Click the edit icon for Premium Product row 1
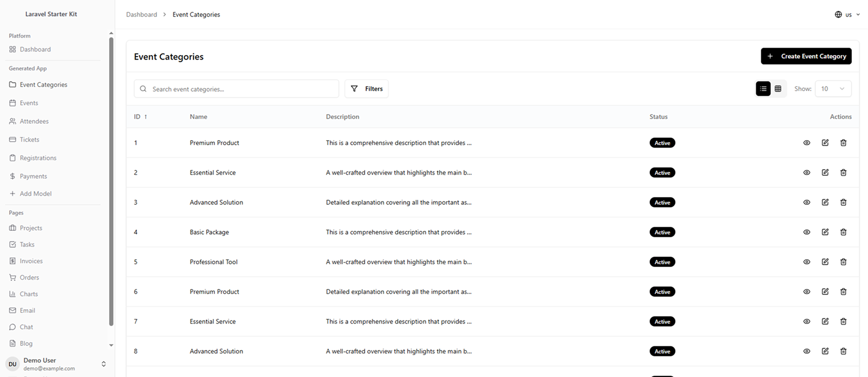This screenshot has width=868, height=377. pyautogui.click(x=825, y=143)
